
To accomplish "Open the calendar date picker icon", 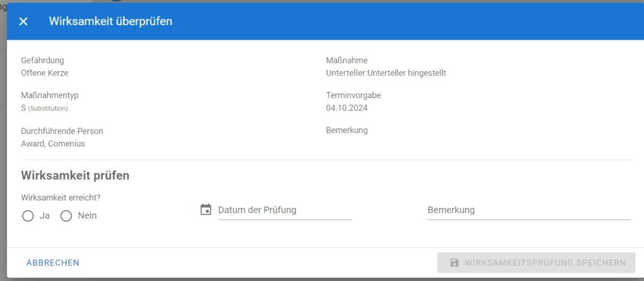I will tap(206, 209).
